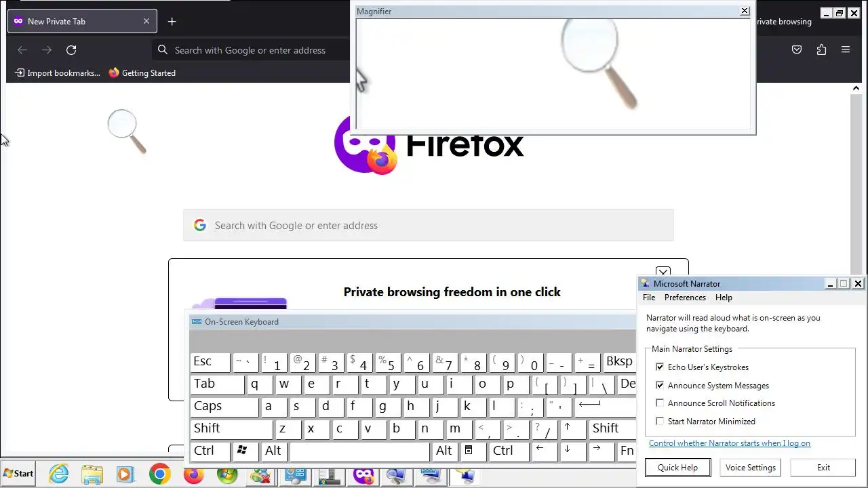
Task: Open a new tab with plus button
Action: click(x=172, y=22)
